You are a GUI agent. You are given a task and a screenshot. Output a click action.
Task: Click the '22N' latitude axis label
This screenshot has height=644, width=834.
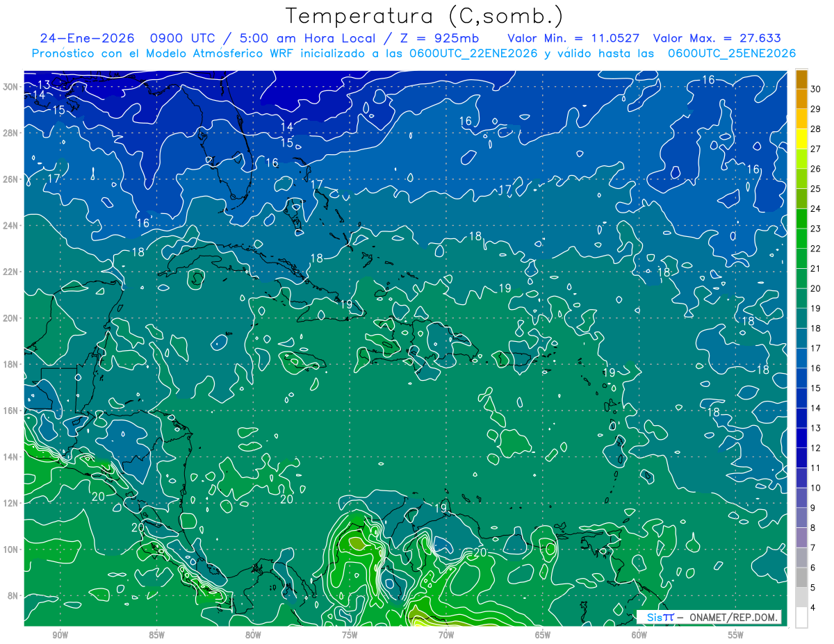(x=10, y=272)
